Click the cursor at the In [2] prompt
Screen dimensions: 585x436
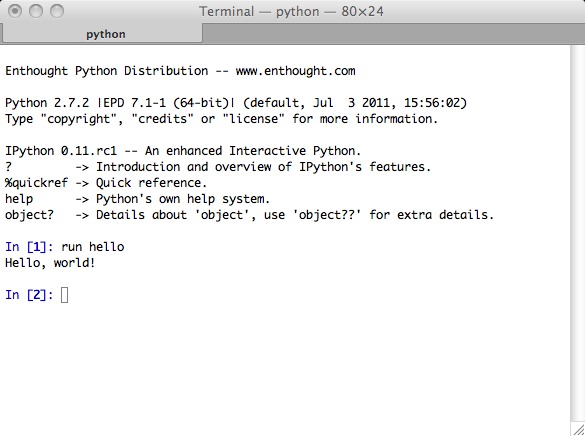64,295
